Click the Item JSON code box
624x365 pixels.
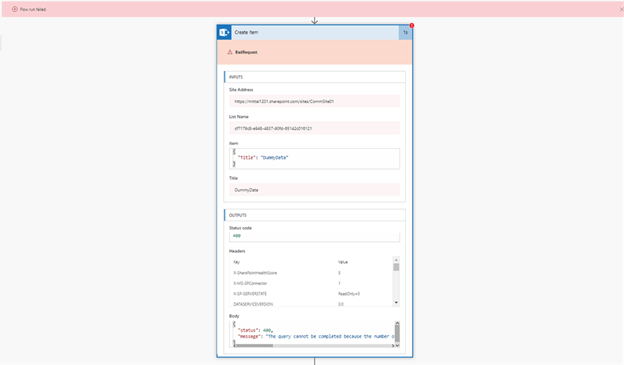pyautogui.click(x=314, y=158)
